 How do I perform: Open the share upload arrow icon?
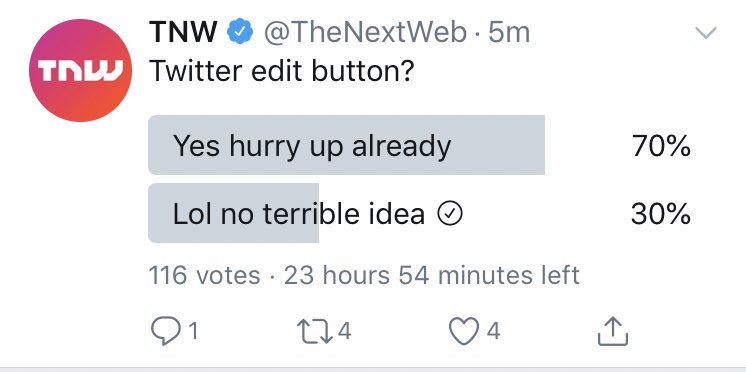pos(613,331)
